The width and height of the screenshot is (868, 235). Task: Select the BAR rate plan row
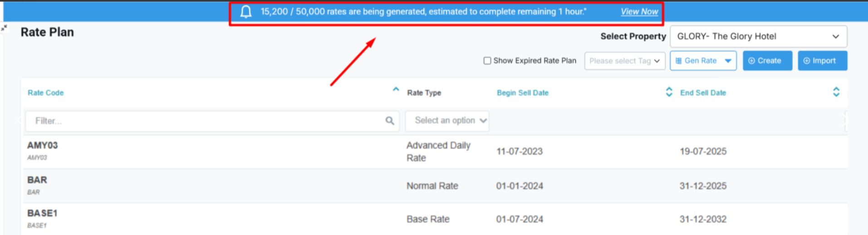point(37,180)
